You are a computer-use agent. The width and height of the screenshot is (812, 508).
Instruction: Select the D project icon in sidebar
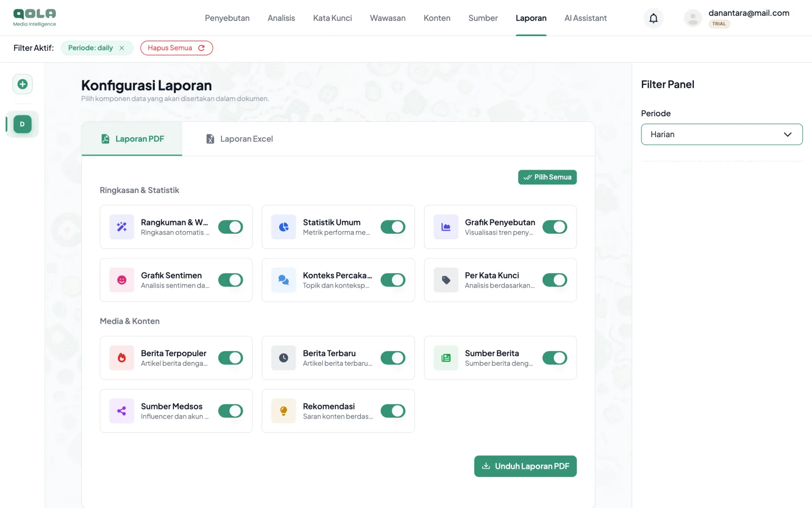click(22, 124)
